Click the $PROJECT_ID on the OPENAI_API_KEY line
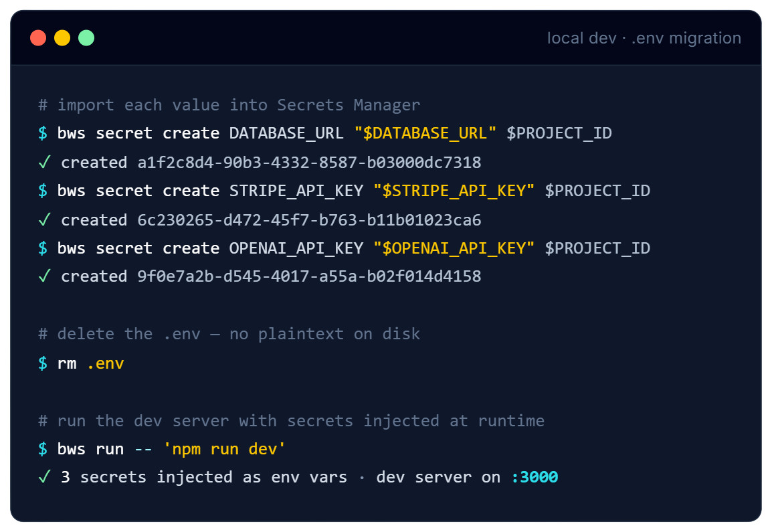This screenshot has width=770, height=532. (x=597, y=248)
